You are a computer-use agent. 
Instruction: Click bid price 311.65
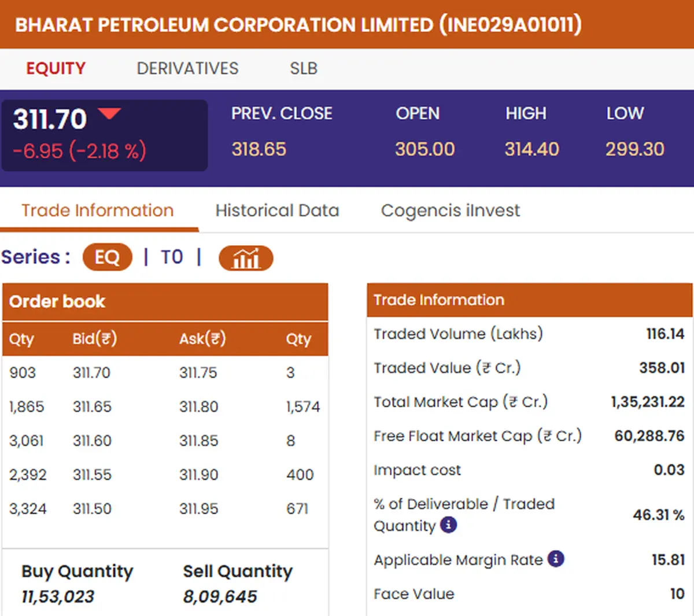[x=91, y=407]
